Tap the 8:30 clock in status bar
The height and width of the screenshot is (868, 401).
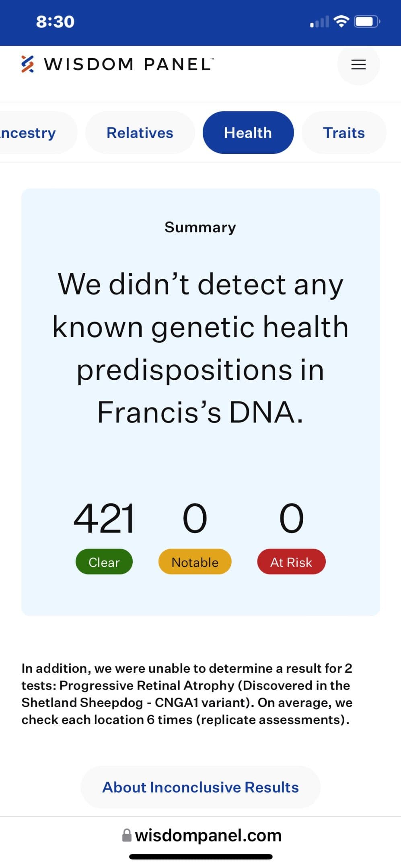pyautogui.click(x=55, y=22)
